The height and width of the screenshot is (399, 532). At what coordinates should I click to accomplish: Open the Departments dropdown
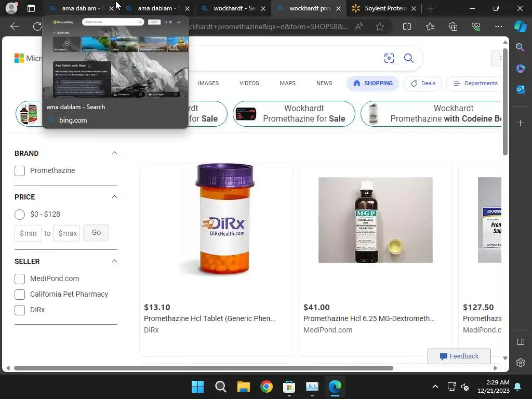pos(475,84)
